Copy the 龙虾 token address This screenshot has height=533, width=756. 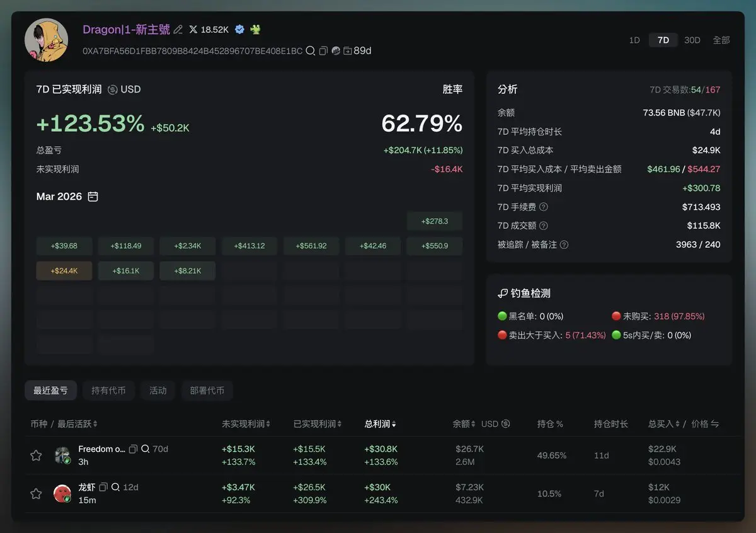[x=103, y=487]
